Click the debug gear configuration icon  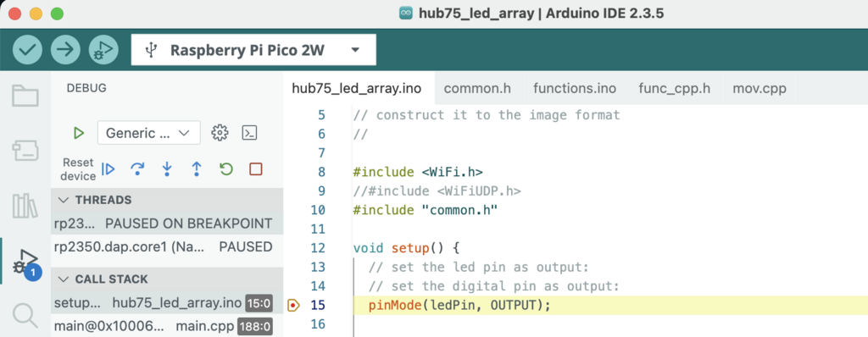click(x=220, y=133)
